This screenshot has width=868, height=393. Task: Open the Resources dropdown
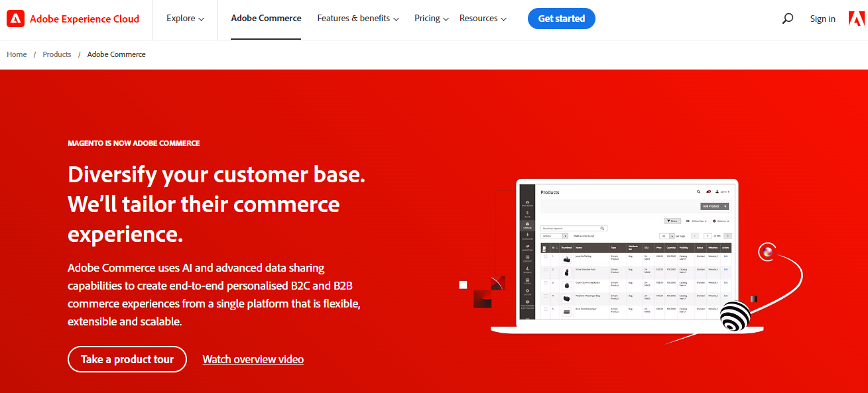[x=483, y=19]
